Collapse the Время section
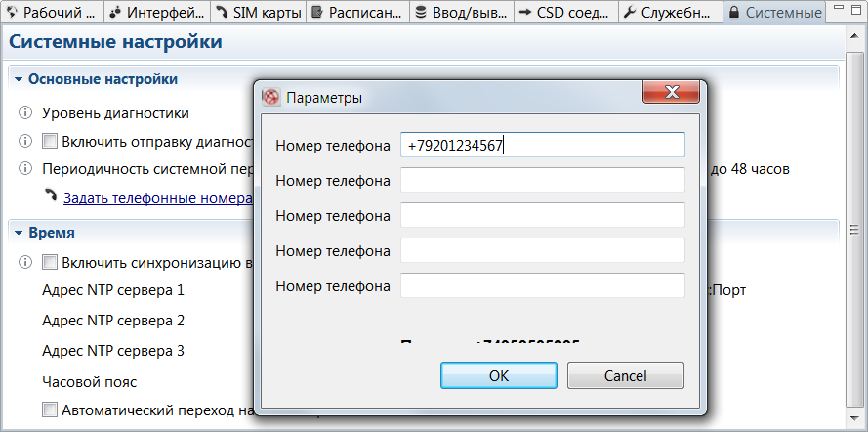868x432 pixels. pos(20,233)
